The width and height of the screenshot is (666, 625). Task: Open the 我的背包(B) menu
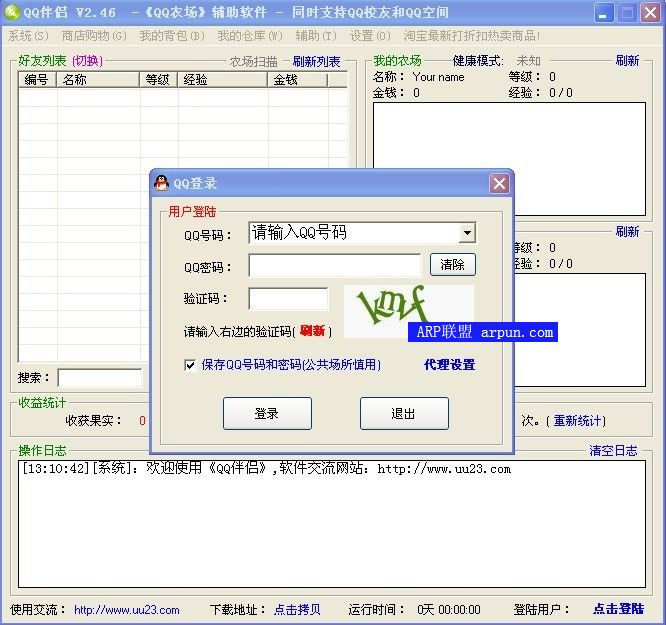tap(172, 36)
